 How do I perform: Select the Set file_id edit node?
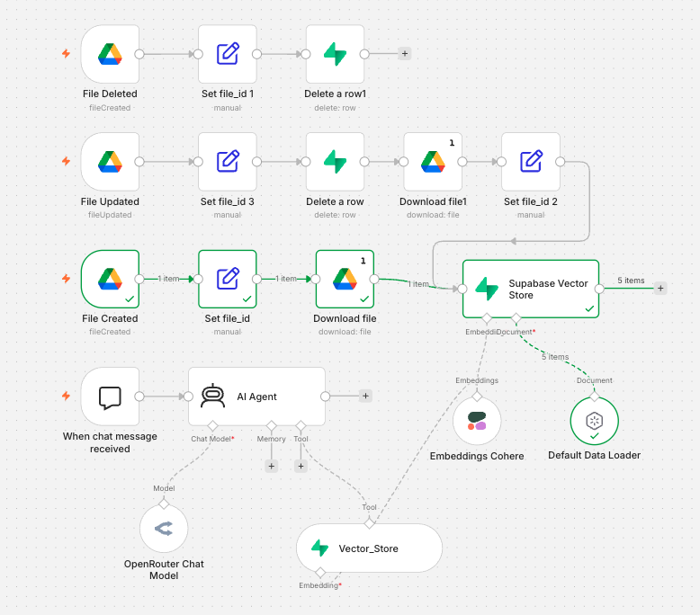(228, 279)
